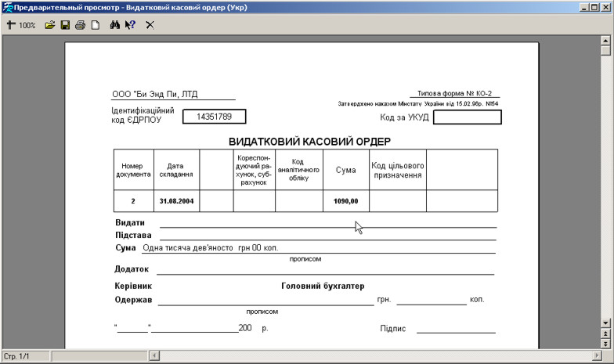Click the empty 'Код за УКУД' box
Image resolution: width=614 pixels, height=364 pixels.
467,117
